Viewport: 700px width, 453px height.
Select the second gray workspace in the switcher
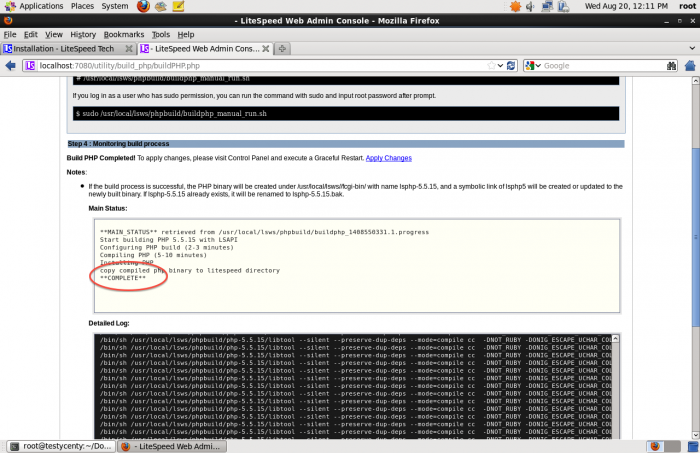(672, 446)
